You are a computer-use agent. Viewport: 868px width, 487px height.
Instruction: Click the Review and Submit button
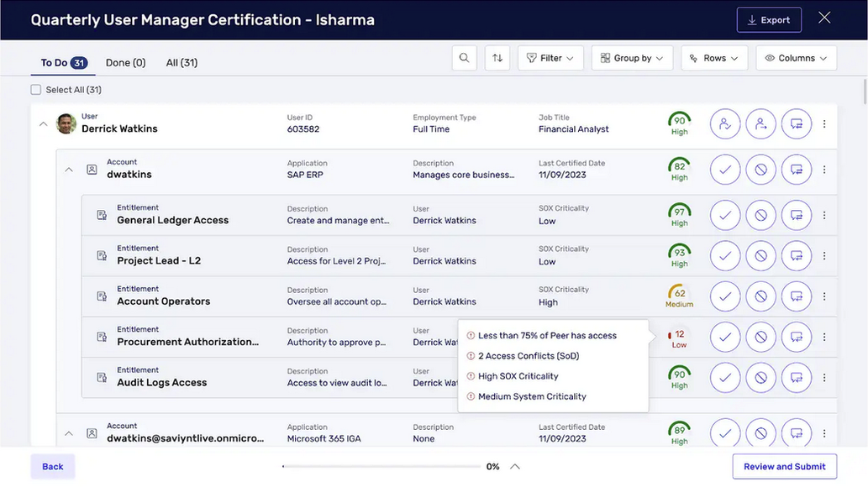[x=784, y=467]
